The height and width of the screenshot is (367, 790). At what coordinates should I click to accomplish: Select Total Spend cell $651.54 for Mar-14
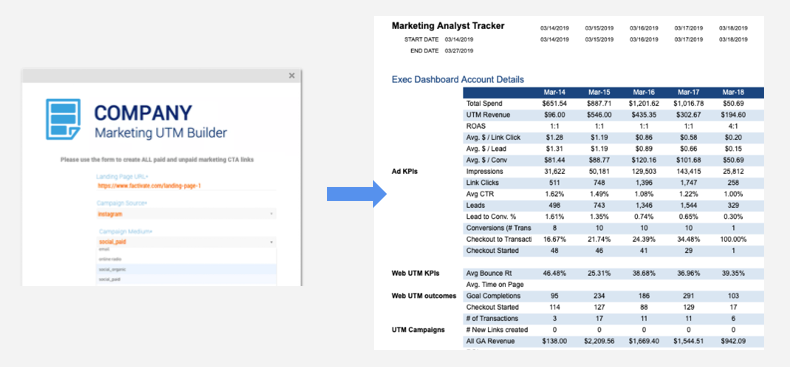tap(554, 103)
